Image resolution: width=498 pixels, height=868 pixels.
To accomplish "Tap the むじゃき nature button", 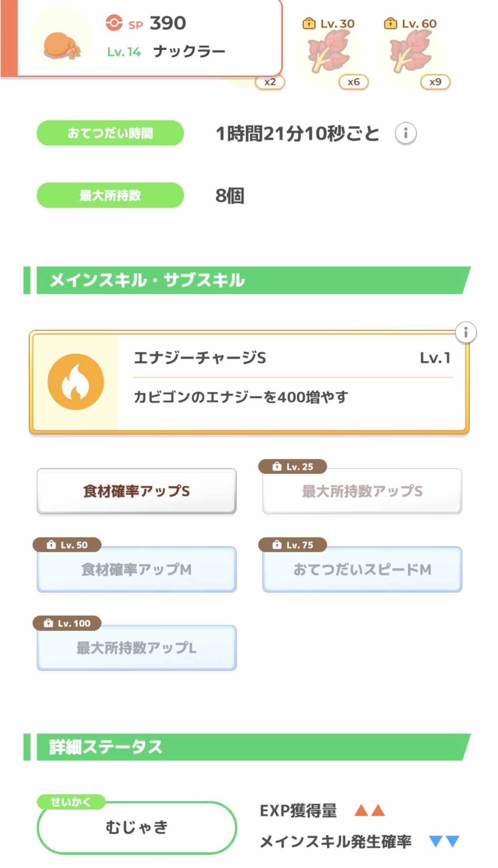I will pyautogui.click(x=137, y=828).
